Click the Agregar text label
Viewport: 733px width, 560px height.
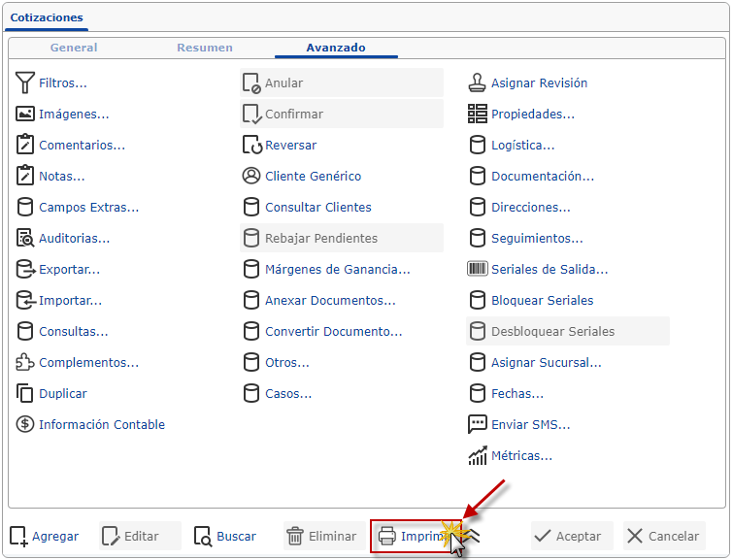point(55,536)
